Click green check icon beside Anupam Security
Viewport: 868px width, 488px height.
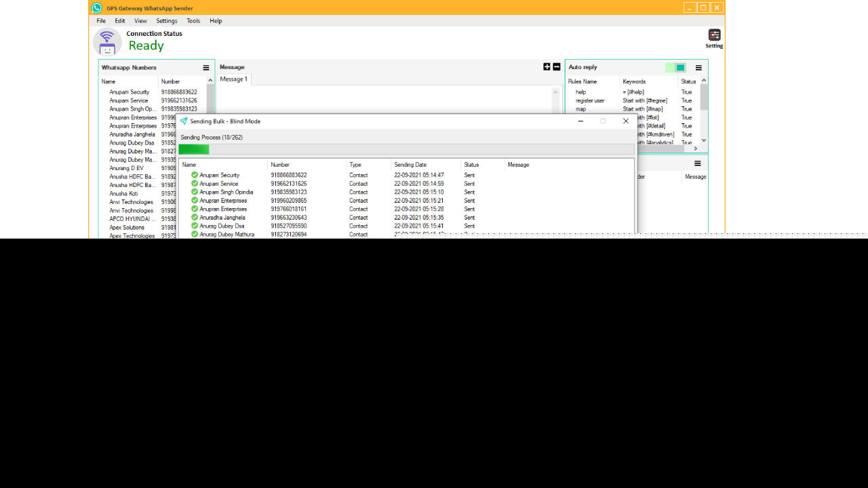pos(195,175)
